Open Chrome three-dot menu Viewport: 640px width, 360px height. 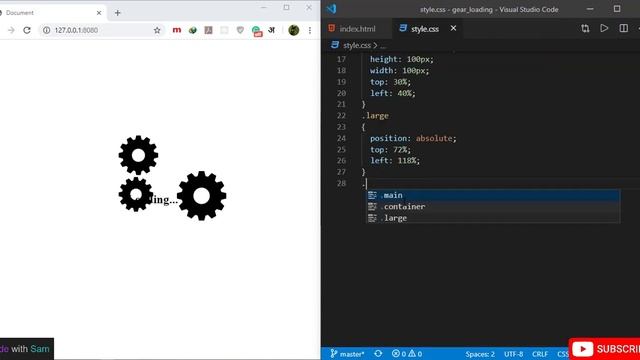pos(310,30)
